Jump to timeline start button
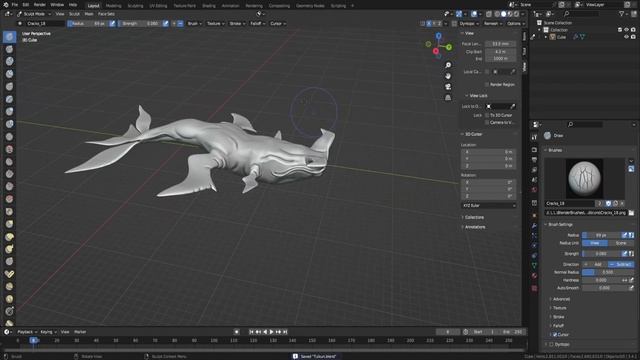 pyautogui.click(x=251, y=332)
